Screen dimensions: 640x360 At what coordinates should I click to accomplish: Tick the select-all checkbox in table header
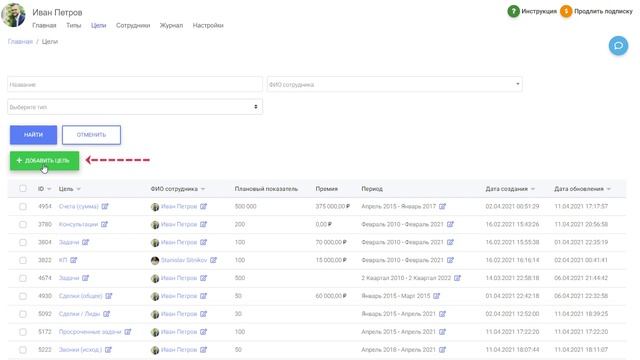point(23,188)
